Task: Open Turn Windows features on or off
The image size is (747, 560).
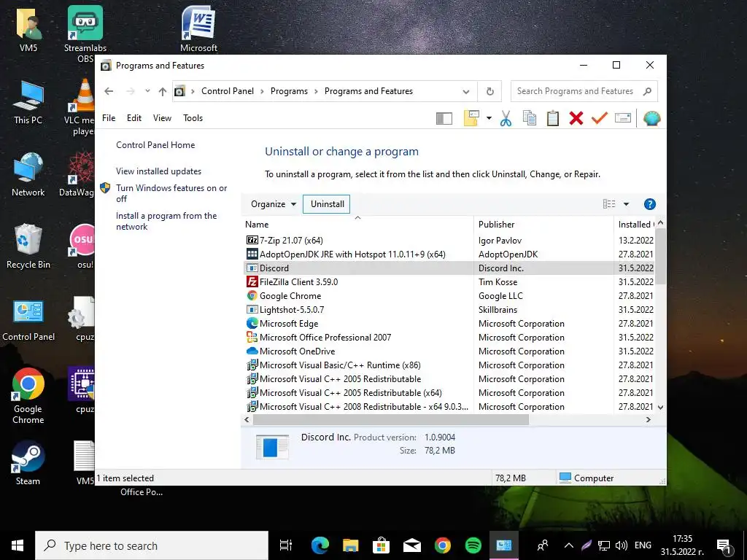Action: tap(171, 193)
